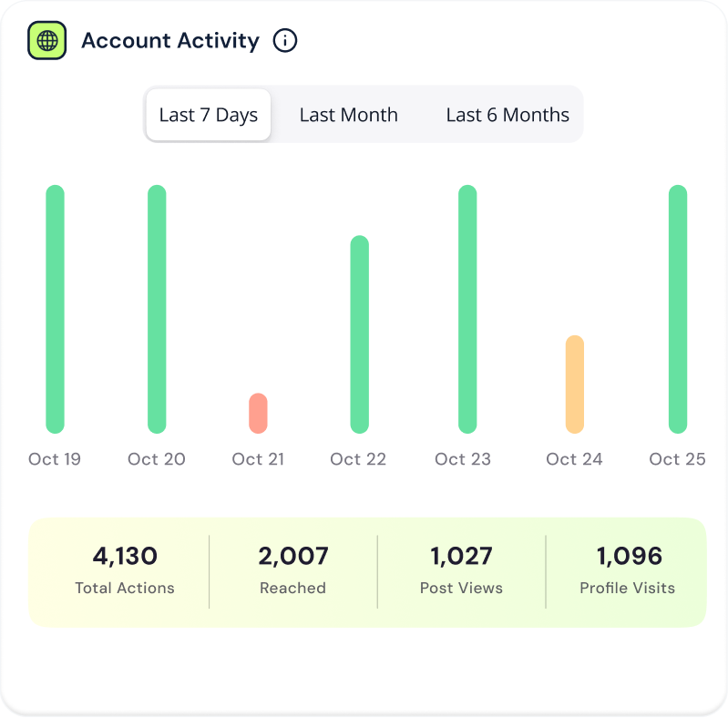Select the Profile Visits stat showing 1,096
Screen dimensions: 728x718
pyautogui.click(x=628, y=570)
